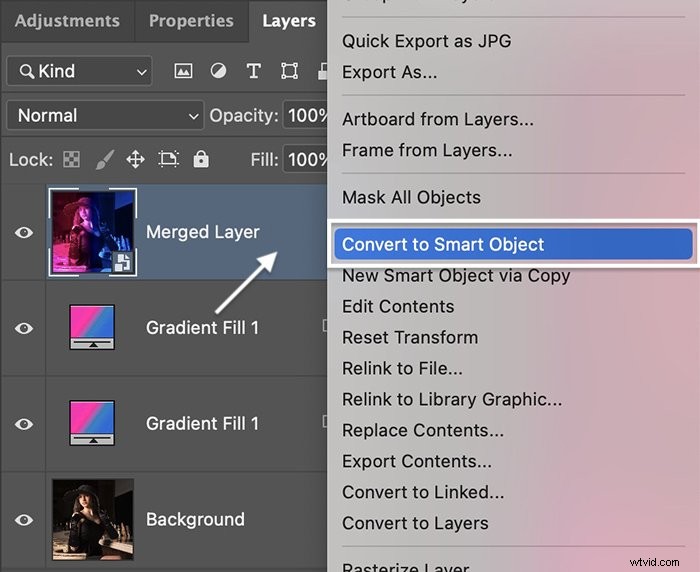
Task: Filter layers by pixel image kind
Action: (183, 71)
